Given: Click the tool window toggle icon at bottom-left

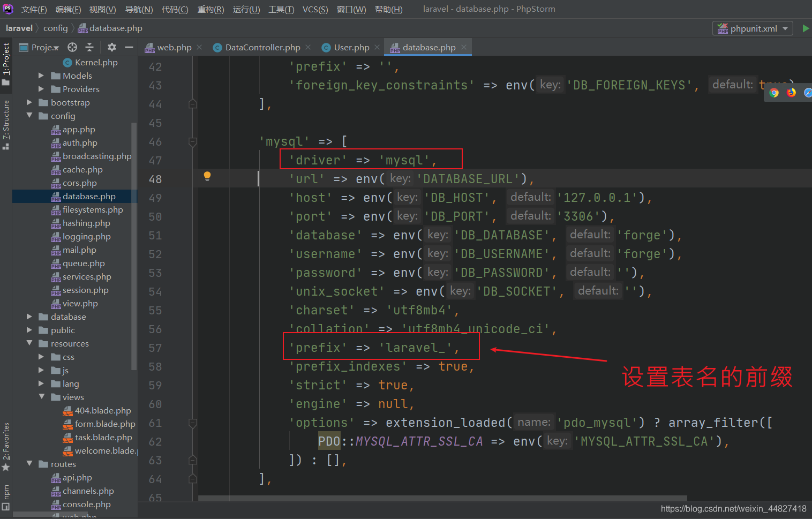Looking at the screenshot, I should click(x=6, y=507).
